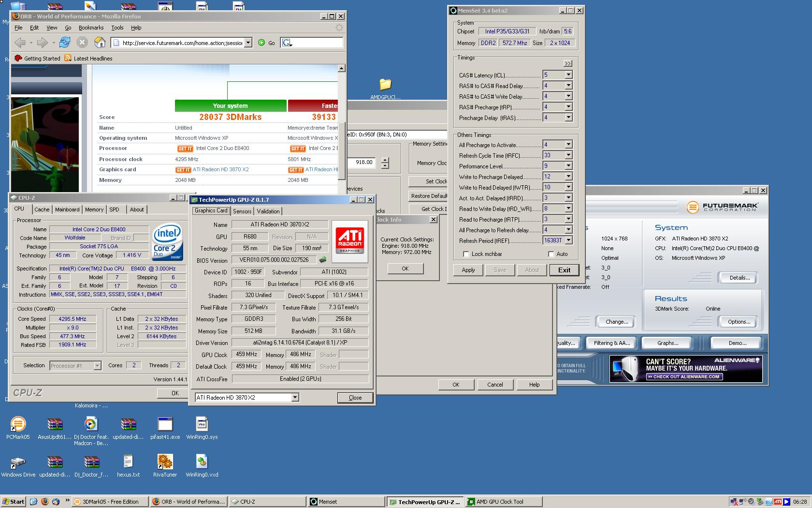
Task: Expand CAS# Latency (tCL) dropdown
Action: pos(568,75)
